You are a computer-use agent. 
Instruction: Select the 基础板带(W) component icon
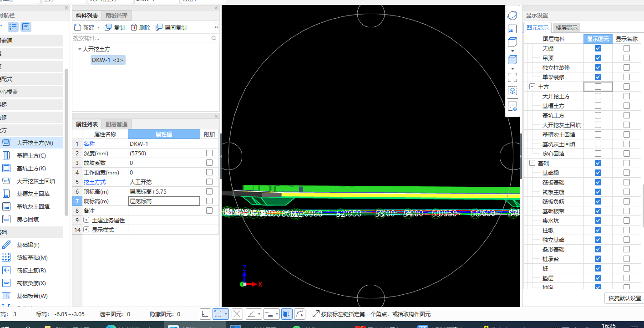7,296
